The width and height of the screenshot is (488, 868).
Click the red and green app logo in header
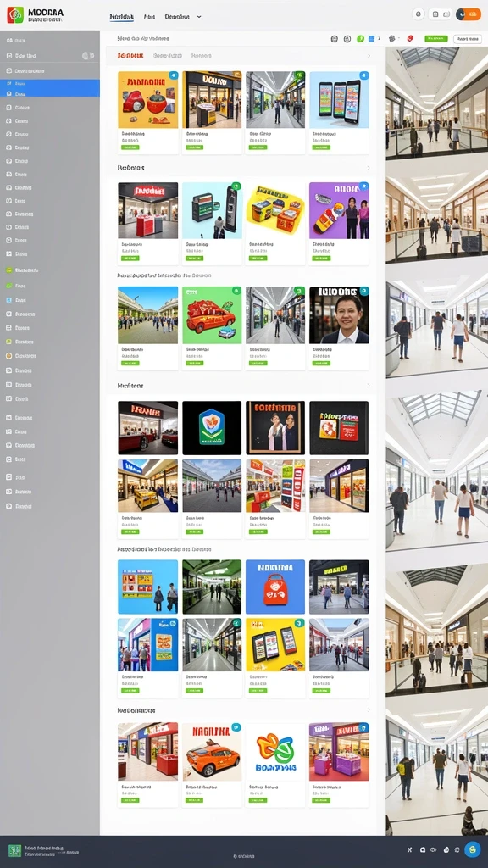[x=15, y=15]
